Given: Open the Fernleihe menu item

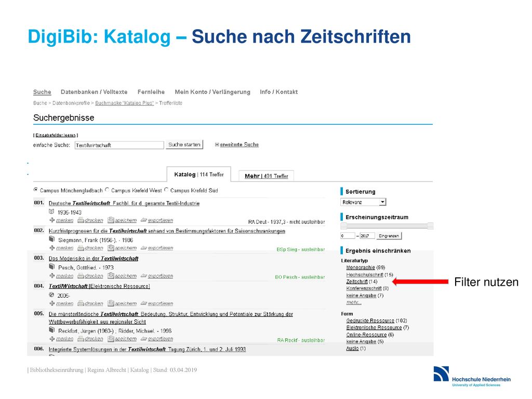Looking at the screenshot, I should (x=151, y=92).
